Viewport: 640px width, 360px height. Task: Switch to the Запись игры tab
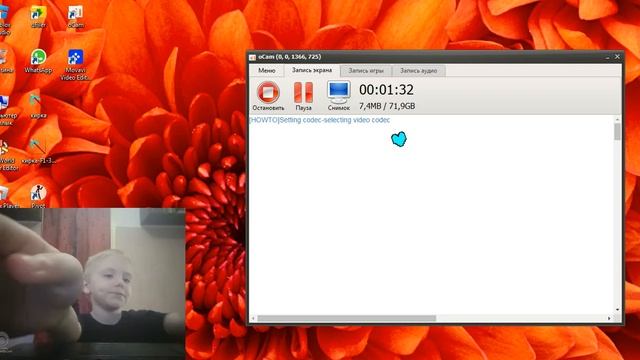pyautogui.click(x=366, y=71)
